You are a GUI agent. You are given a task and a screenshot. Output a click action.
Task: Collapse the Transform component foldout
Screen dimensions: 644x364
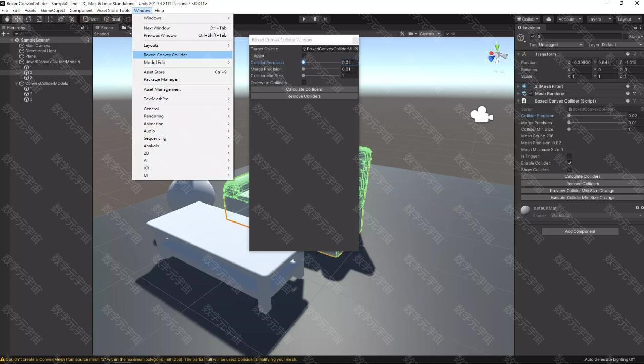pyautogui.click(x=518, y=54)
